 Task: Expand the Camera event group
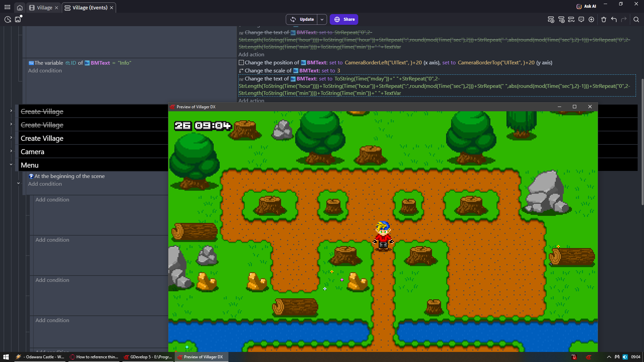pyautogui.click(x=11, y=151)
